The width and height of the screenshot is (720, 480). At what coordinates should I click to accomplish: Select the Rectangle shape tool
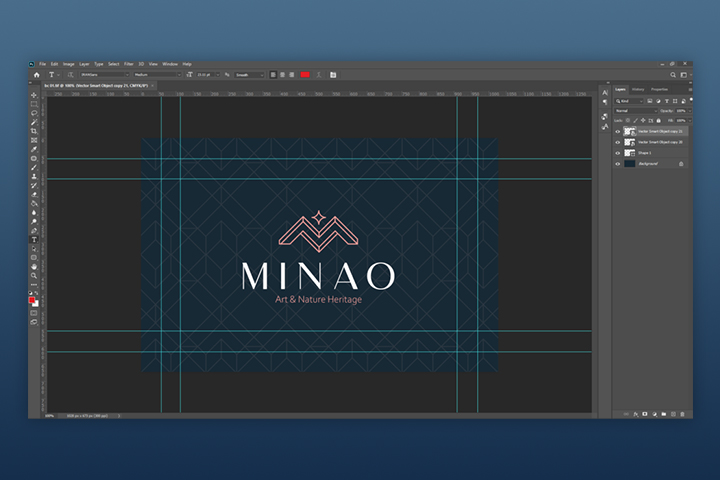point(34,258)
